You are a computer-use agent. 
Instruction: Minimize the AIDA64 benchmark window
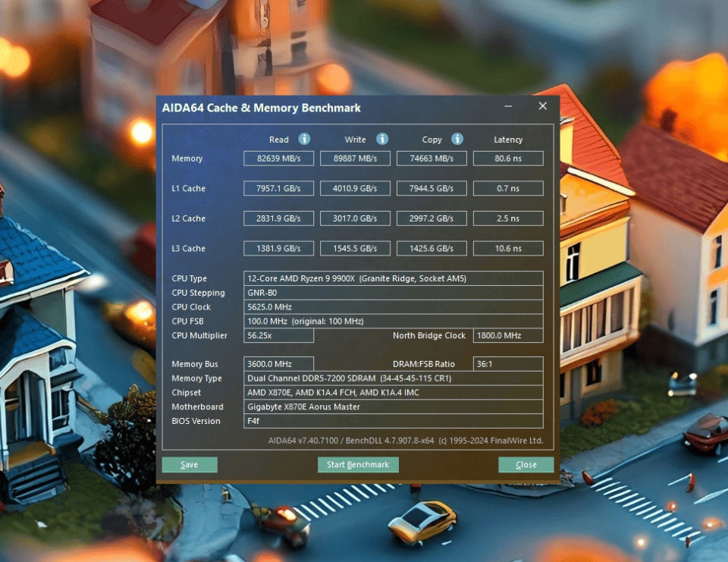[508, 106]
